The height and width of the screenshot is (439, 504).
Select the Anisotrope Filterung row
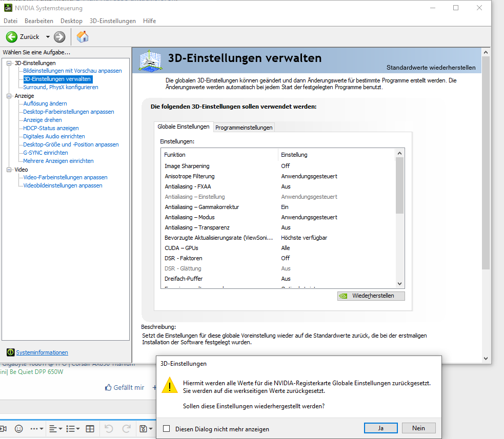(x=278, y=176)
